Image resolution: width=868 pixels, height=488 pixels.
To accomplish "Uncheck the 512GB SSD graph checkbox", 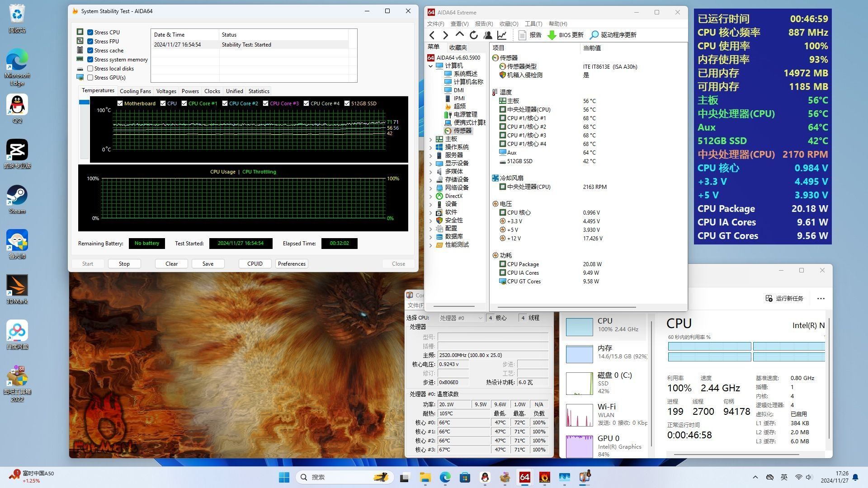I will point(347,103).
